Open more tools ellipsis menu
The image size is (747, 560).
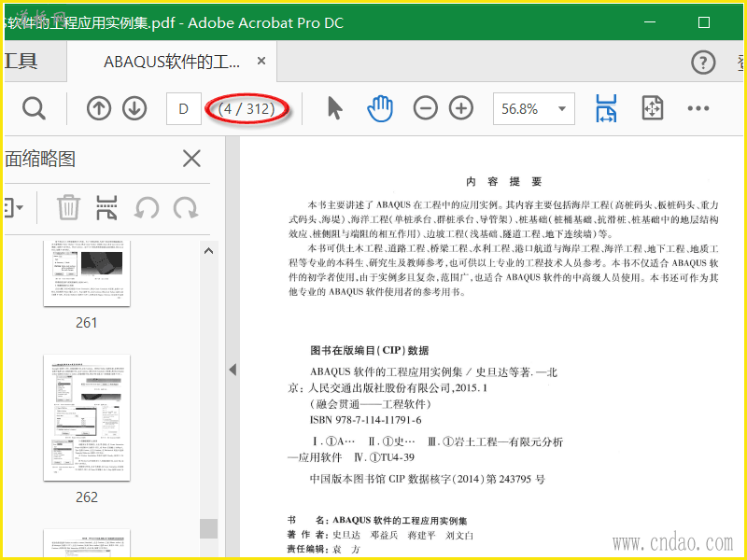tap(698, 108)
